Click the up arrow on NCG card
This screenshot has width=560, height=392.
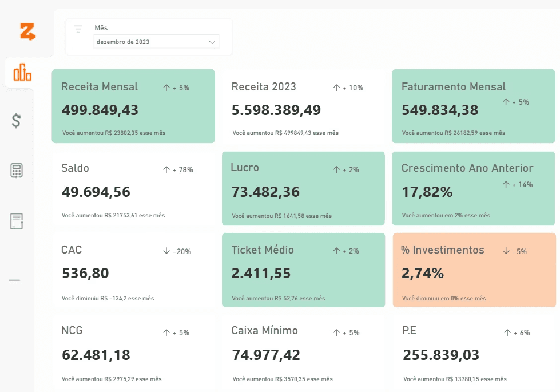[166, 332]
